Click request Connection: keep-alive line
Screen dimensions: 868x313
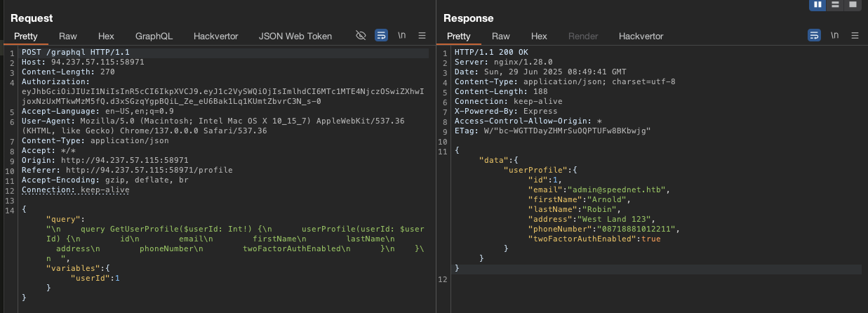(75, 190)
